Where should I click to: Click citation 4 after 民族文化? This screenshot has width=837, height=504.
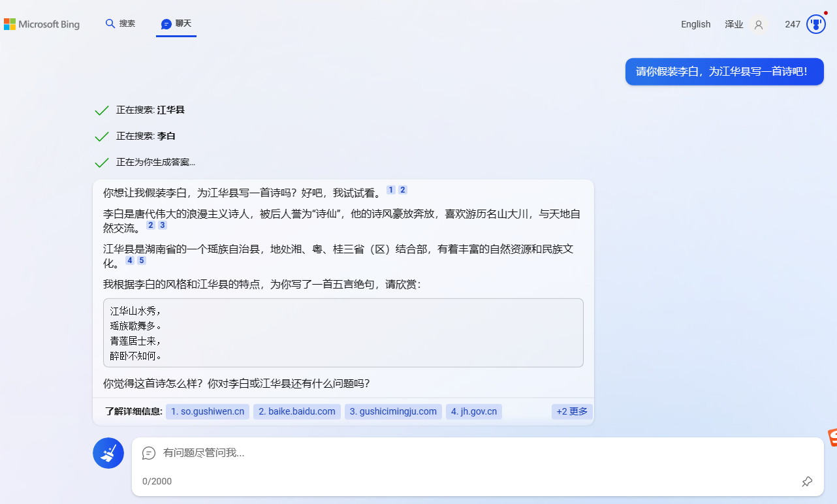click(x=130, y=260)
